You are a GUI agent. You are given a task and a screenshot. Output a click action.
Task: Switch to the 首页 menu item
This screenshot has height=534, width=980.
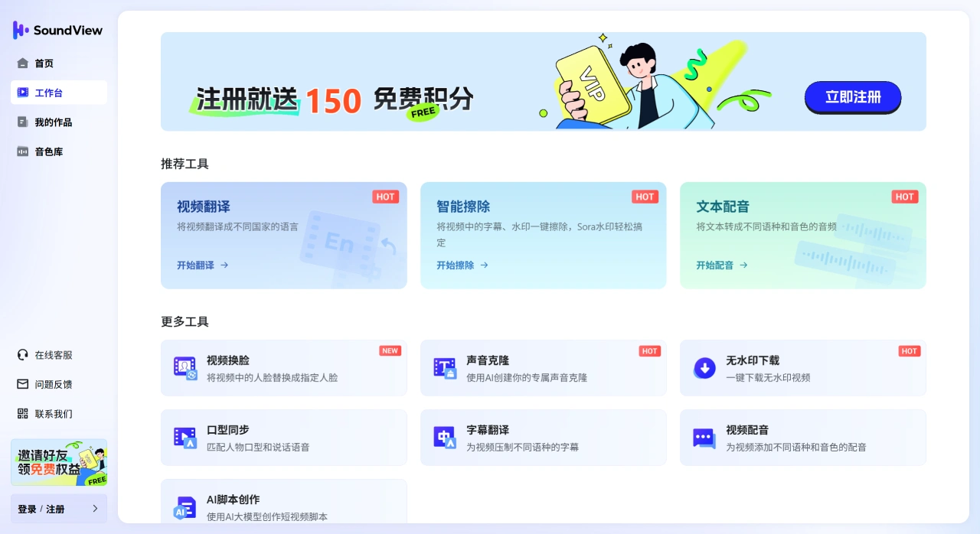pos(42,63)
